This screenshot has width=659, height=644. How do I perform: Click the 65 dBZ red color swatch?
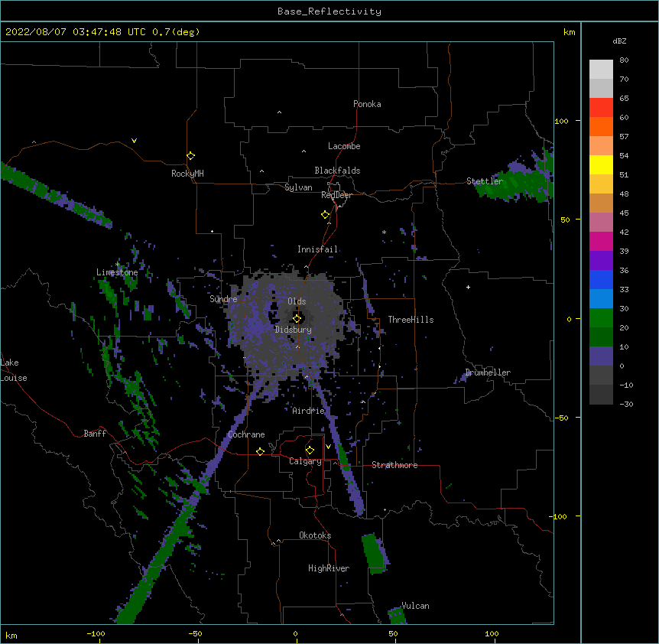coord(601,108)
